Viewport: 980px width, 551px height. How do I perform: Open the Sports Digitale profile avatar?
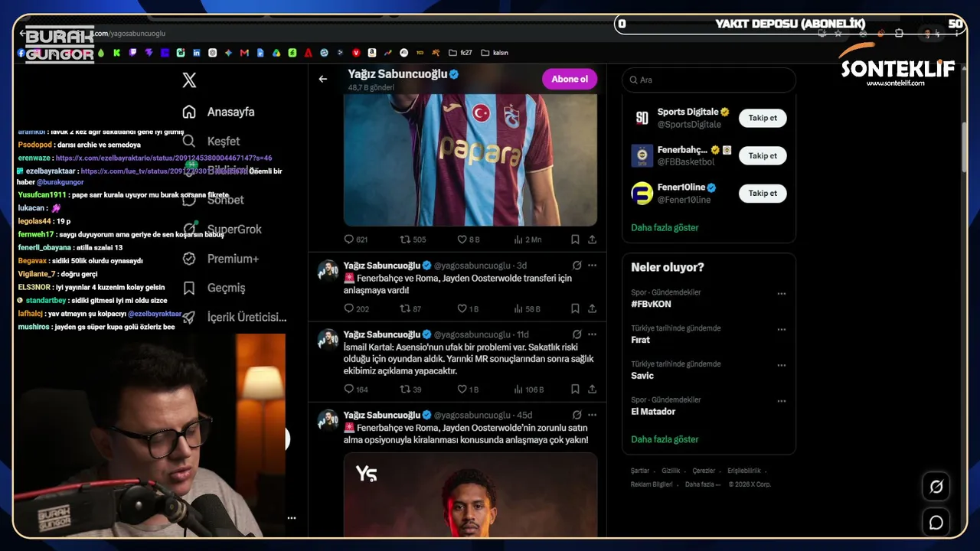tap(642, 118)
